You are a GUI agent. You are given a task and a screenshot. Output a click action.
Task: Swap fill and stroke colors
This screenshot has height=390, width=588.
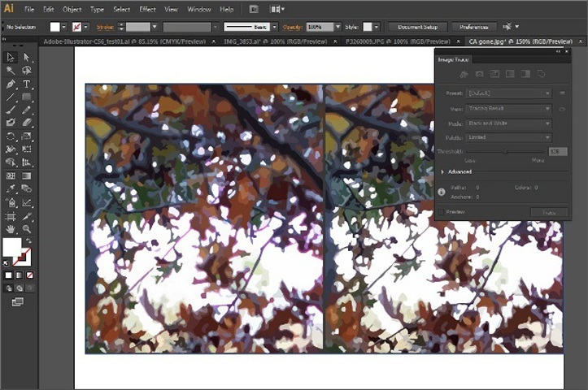pyautogui.click(x=28, y=240)
